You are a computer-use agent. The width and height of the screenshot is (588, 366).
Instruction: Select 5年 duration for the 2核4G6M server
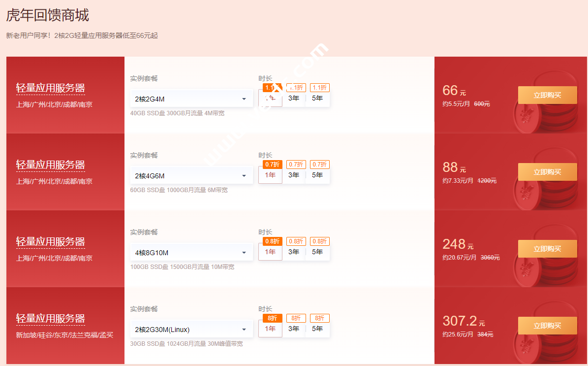pyautogui.click(x=317, y=175)
